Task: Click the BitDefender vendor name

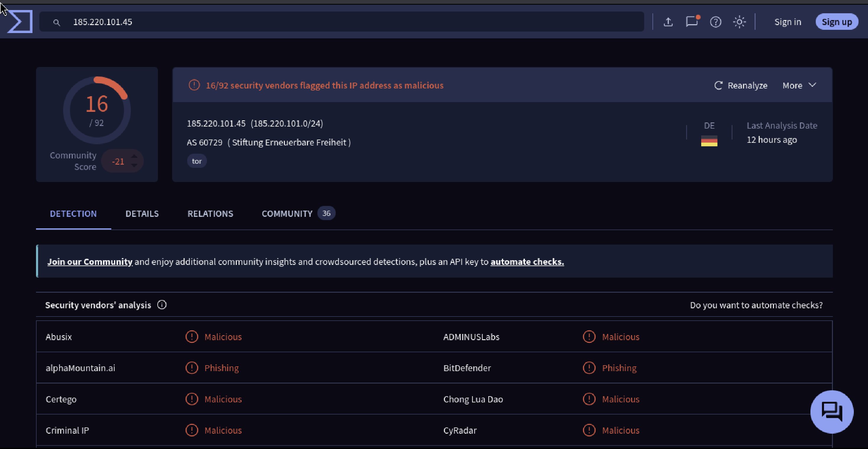Action: pyautogui.click(x=467, y=368)
